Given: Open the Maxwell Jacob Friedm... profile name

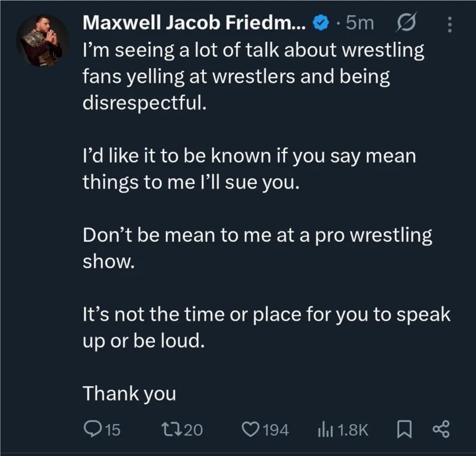Looking at the screenshot, I should click(194, 23).
